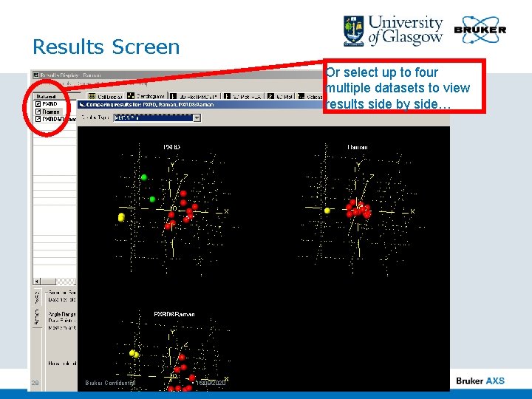
Task: Select the yellow sphere in Raman plot
Action: click(x=327, y=211)
